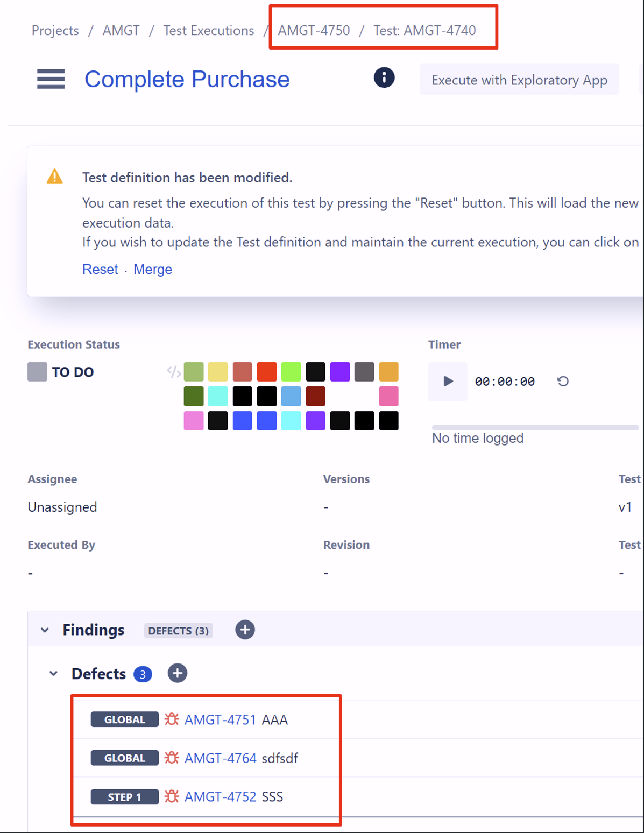
Task: Open the hamburger menu beside Complete Purchase
Action: click(51, 79)
